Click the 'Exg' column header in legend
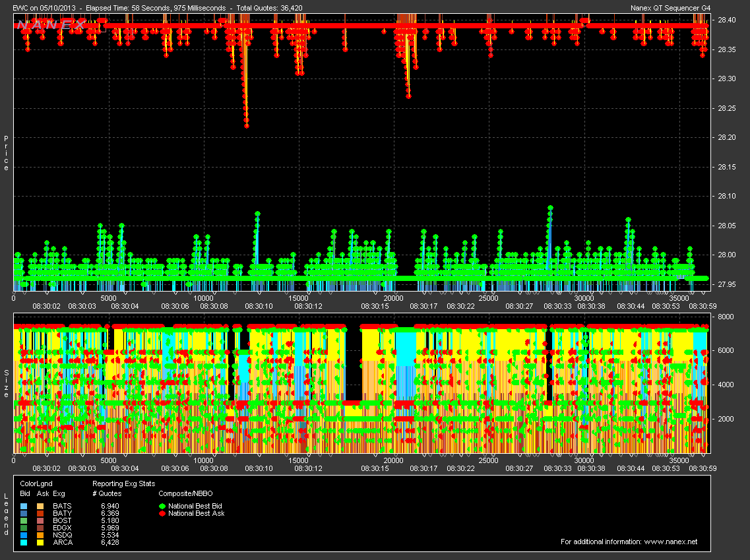Image resolution: width=750 pixels, height=560 pixels. click(59, 493)
